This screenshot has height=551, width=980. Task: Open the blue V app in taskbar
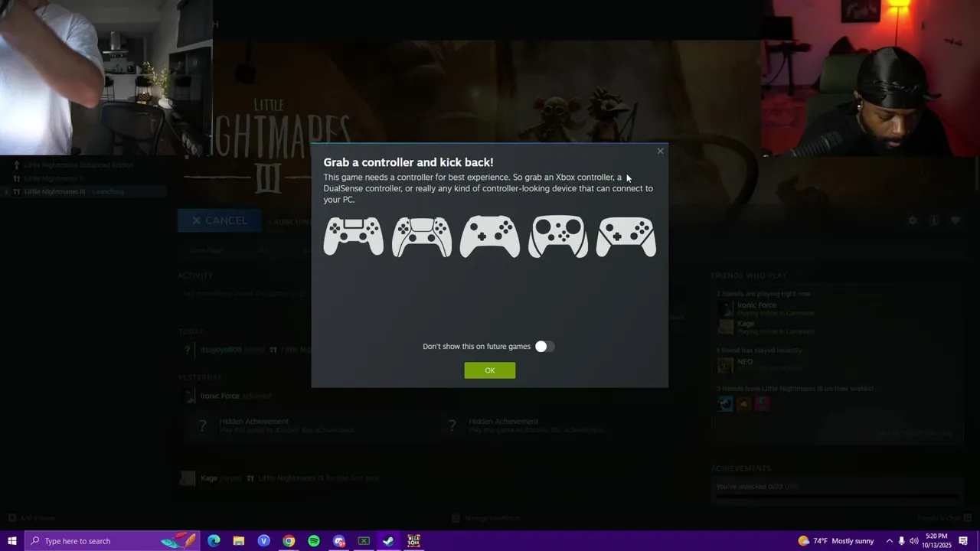[264, 541]
